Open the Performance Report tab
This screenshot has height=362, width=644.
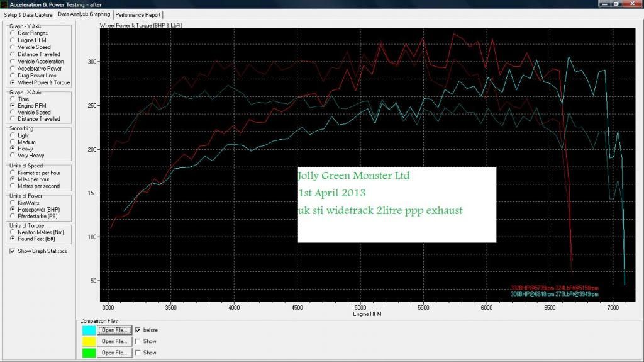[x=138, y=14]
